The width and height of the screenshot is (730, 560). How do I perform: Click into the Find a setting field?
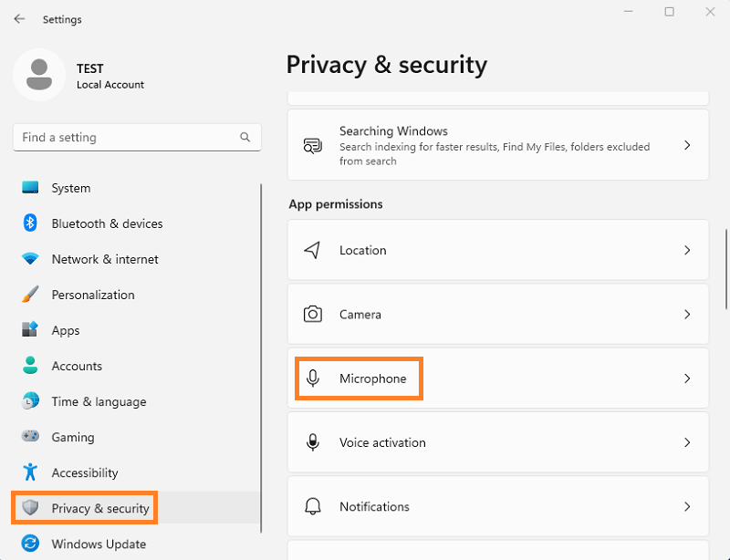(x=137, y=138)
